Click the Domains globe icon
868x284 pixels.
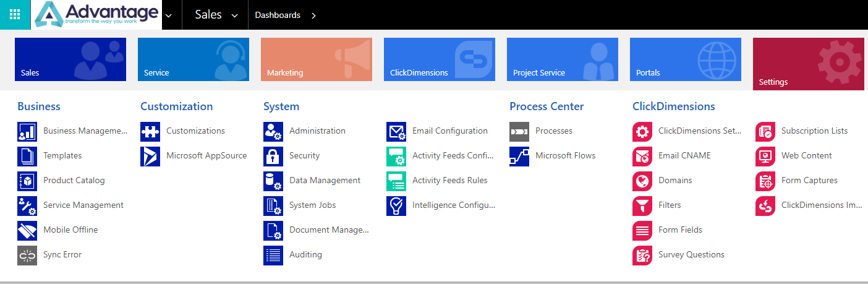click(642, 181)
